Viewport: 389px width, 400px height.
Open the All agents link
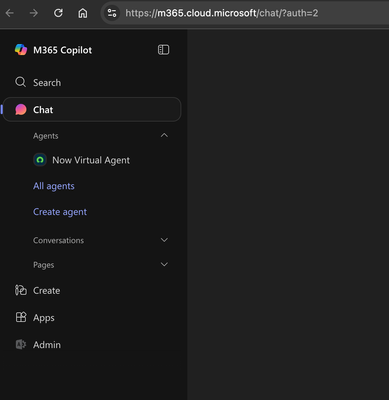coord(54,186)
